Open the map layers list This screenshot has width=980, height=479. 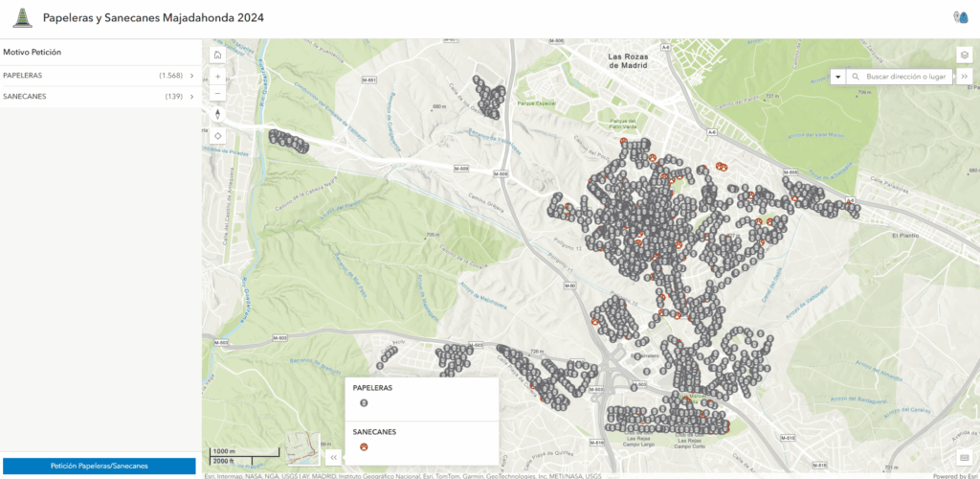pos(964,55)
